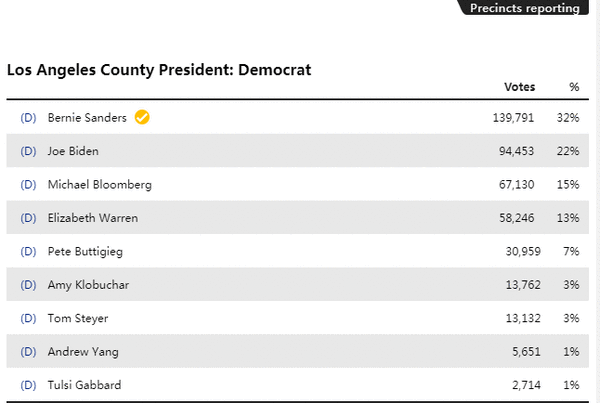Click the 22% value for Joe Biden

coord(568,151)
